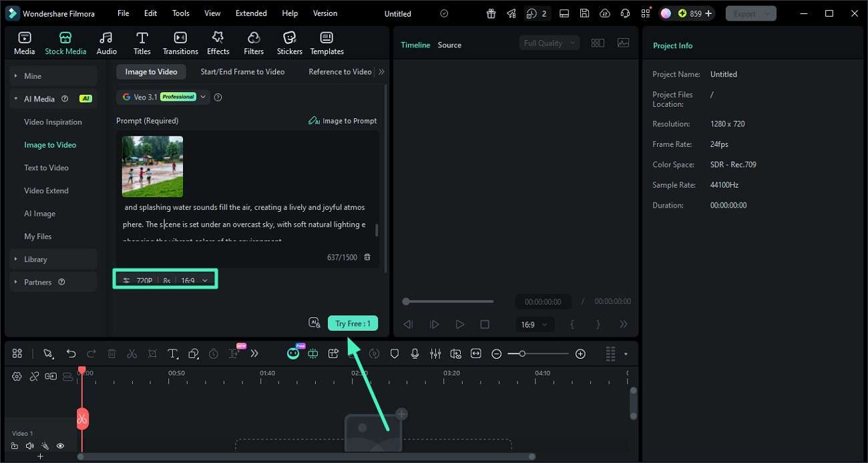Click the AI copilot robot icon
The image size is (868, 463).
tap(293, 353)
